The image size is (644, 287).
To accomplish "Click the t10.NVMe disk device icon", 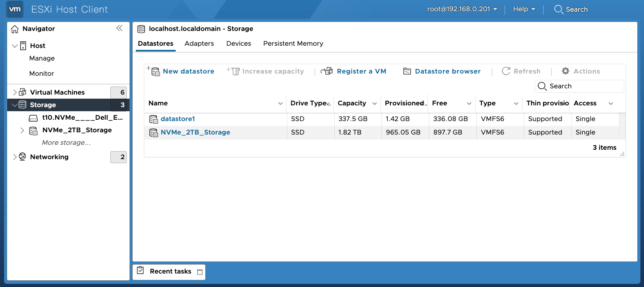I will (34, 118).
